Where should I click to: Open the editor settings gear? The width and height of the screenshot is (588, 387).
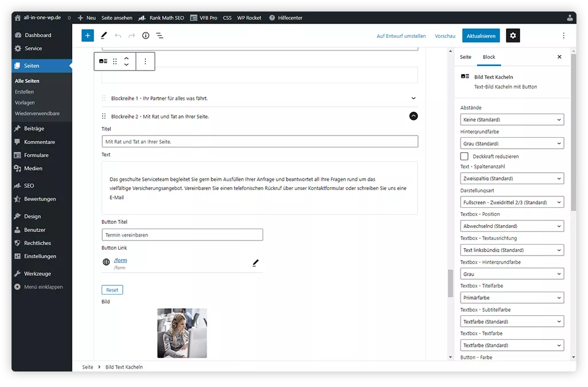pos(512,35)
